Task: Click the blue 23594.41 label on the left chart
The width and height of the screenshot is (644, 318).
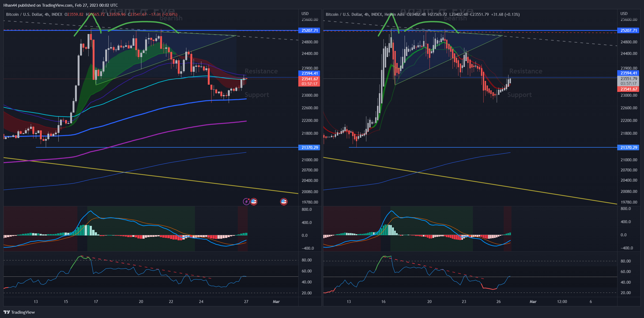Action: 309,73
